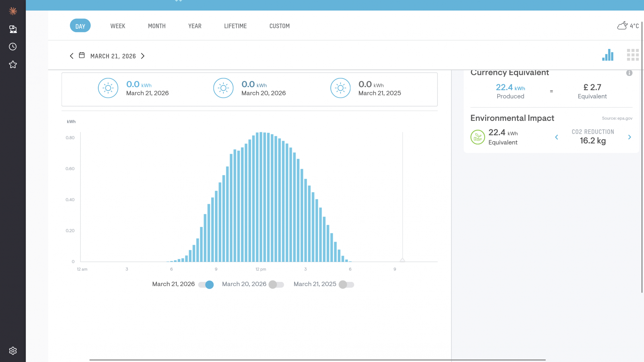Select the CUSTOM date range option
The width and height of the screenshot is (644, 362).
pos(279,26)
